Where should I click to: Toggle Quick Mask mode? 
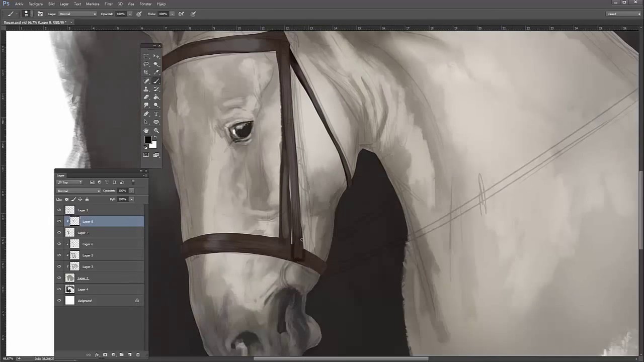click(x=146, y=155)
